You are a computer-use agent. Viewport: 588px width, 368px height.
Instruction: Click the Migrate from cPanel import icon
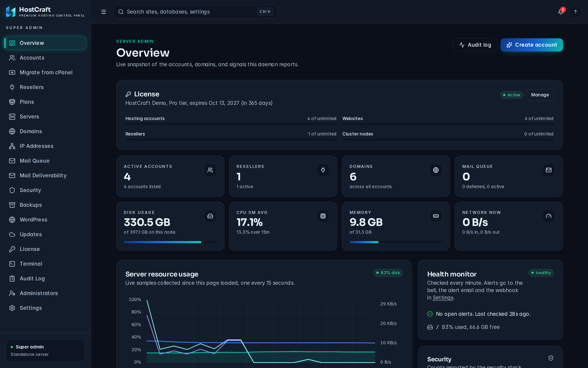pyautogui.click(x=12, y=72)
